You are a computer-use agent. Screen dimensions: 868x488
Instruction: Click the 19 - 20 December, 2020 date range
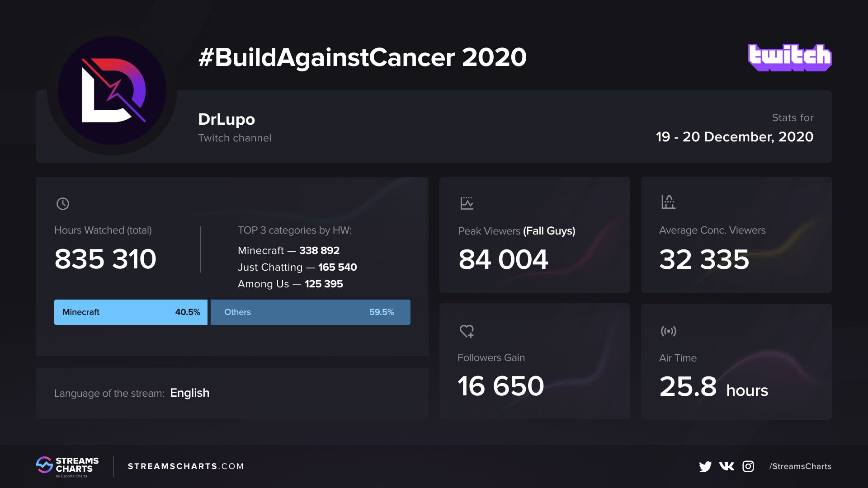(x=735, y=136)
